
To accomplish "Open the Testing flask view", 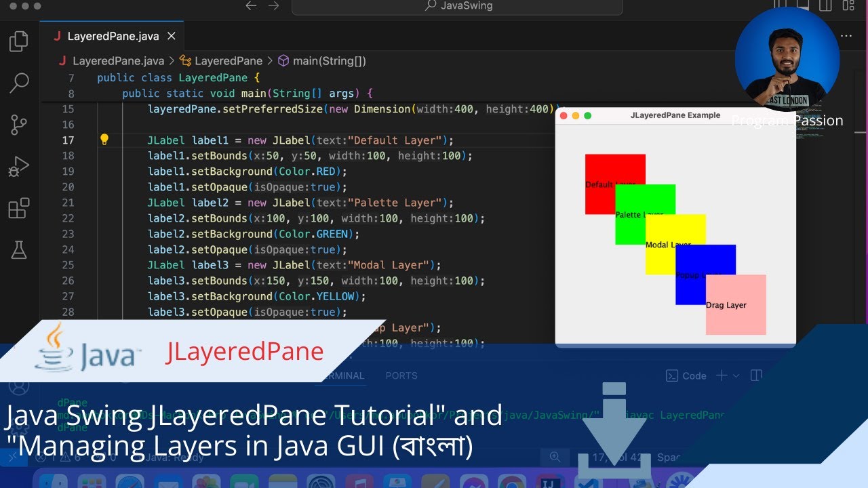I will (x=19, y=249).
